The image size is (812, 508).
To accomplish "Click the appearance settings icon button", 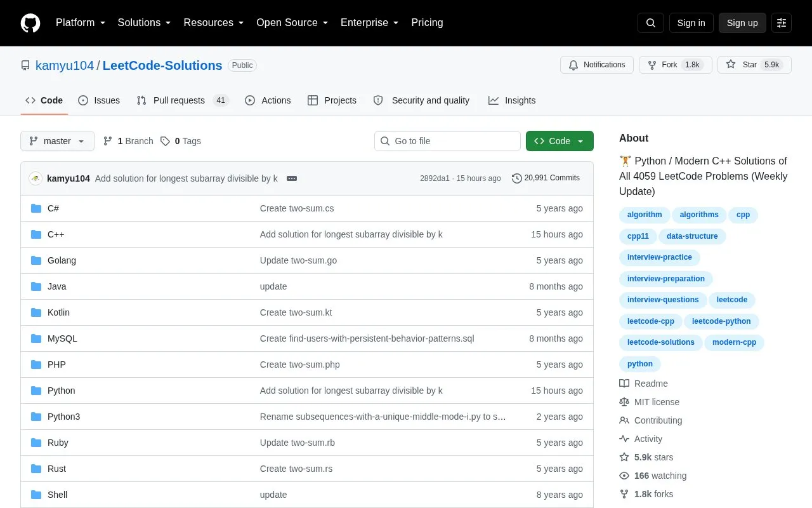I will (782, 23).
